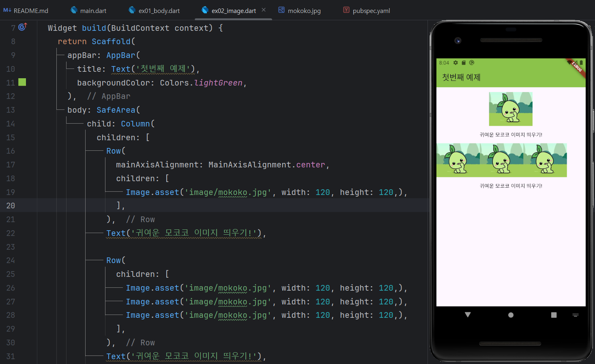The height and width of the screenshot is (364, 595).
Task: Click the 'Scaffold' call on line 8
Action: coord(111,41)
